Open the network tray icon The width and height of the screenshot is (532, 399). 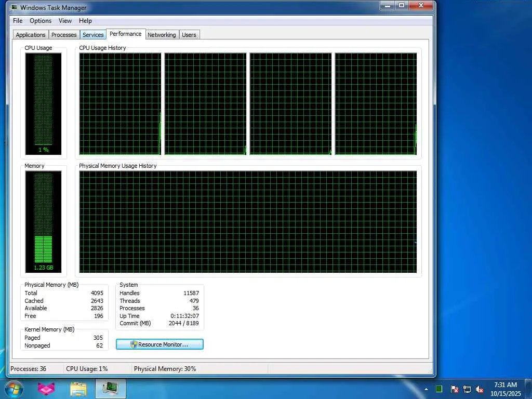[x=467, y=389]
